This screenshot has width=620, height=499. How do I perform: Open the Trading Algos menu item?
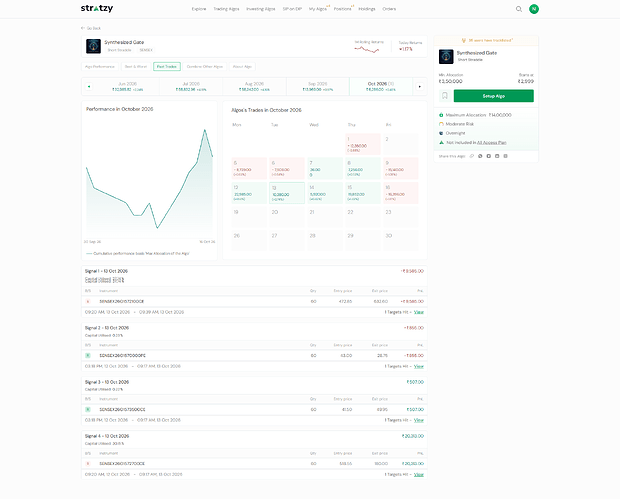coord(226,9)
